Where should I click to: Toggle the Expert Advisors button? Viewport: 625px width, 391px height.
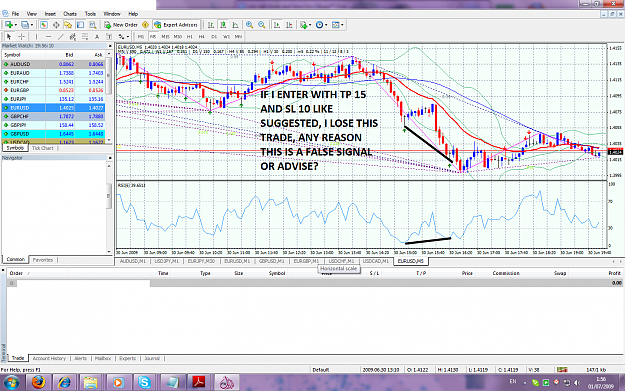(x=176, y=25)
